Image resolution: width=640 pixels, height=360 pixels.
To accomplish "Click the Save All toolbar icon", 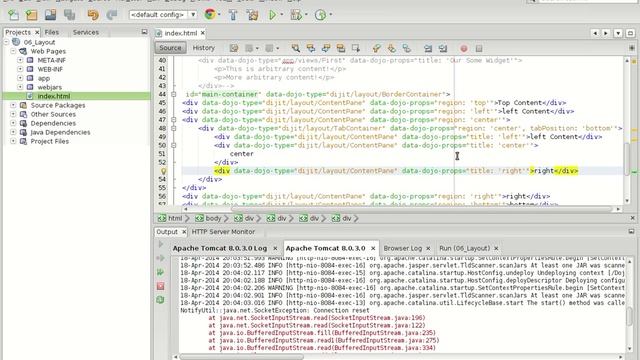I will (69, 15).
